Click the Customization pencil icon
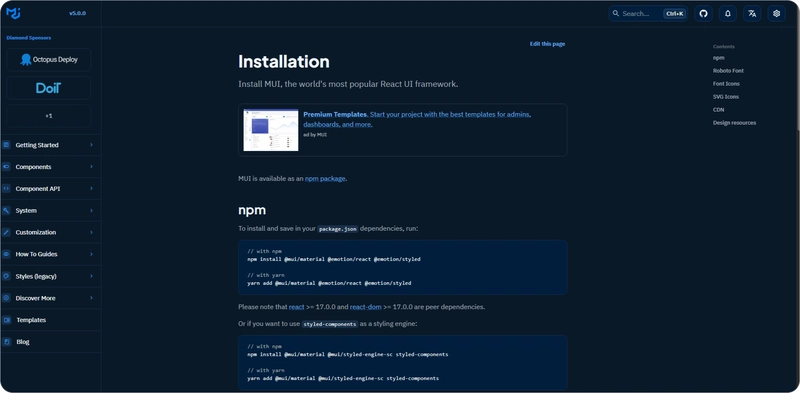The height and width of the screenshot is (393, 800). click(x=6, y=232)
